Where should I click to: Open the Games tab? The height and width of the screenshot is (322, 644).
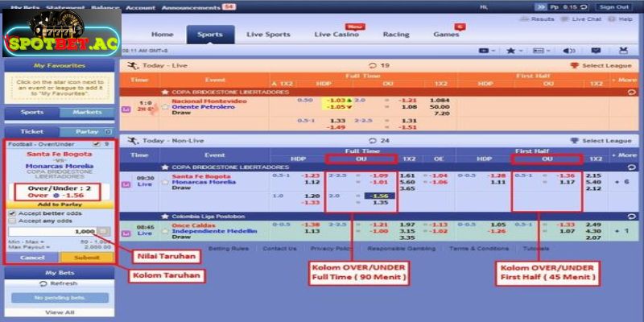[x=446, y=35]
